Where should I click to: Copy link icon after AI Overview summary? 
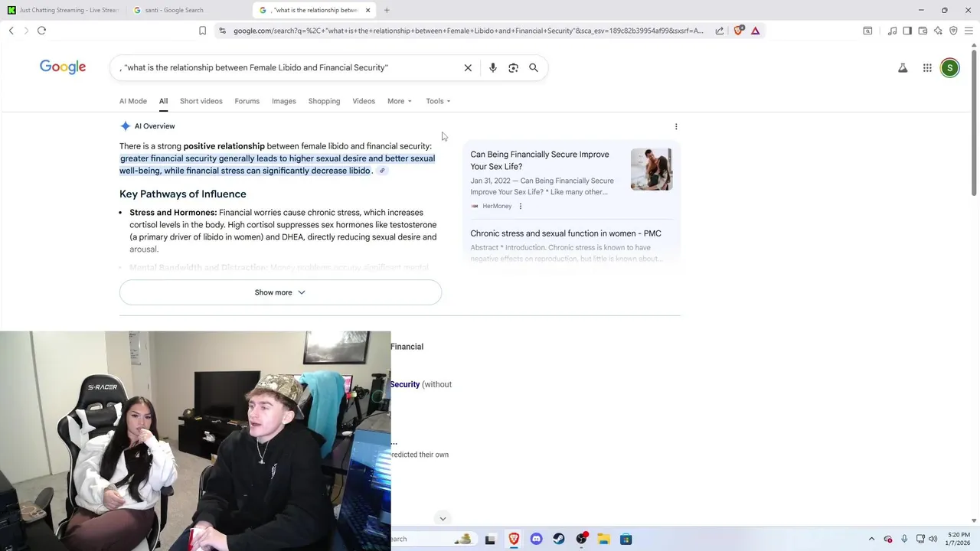coord(382,171)
